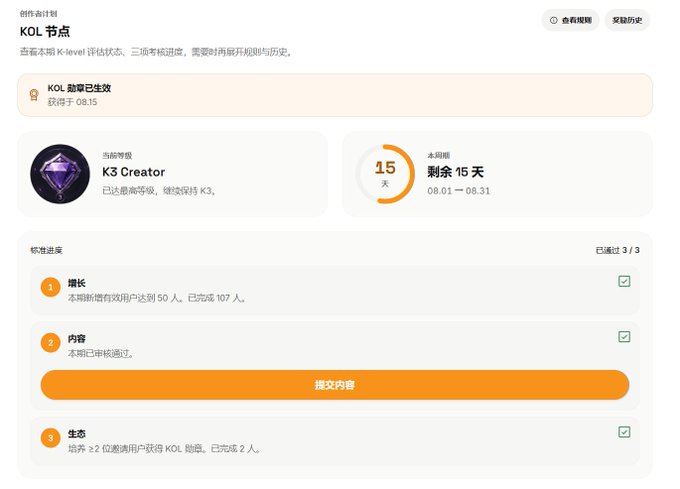Click the 生态 criterion title

(76, 434)
